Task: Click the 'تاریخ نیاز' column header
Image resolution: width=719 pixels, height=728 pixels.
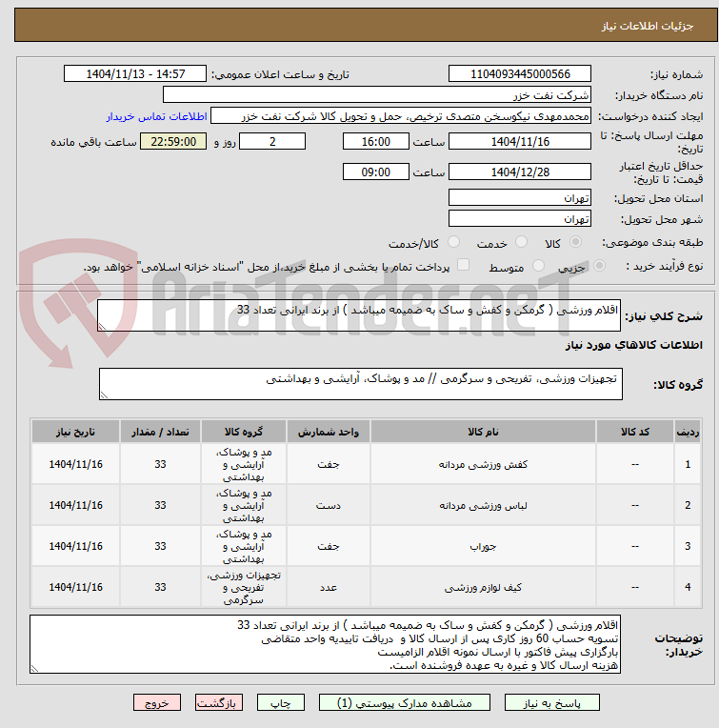Action: coord(75,432)
